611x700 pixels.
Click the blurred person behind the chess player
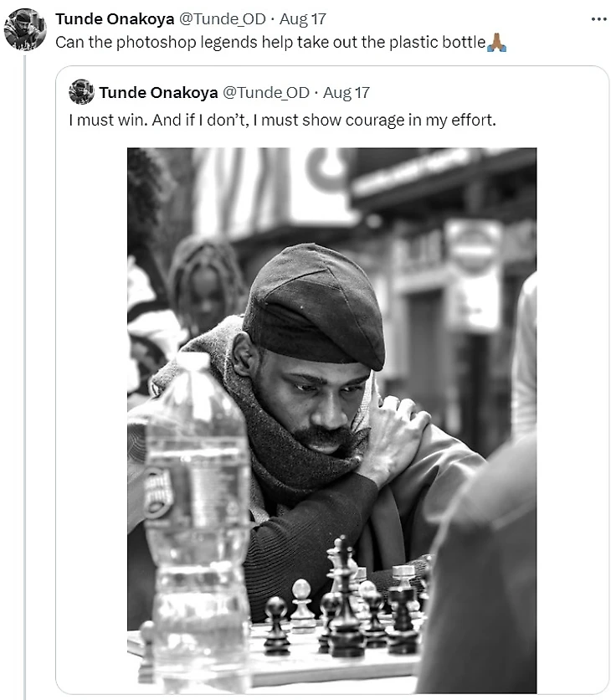[x=205, y=285]
